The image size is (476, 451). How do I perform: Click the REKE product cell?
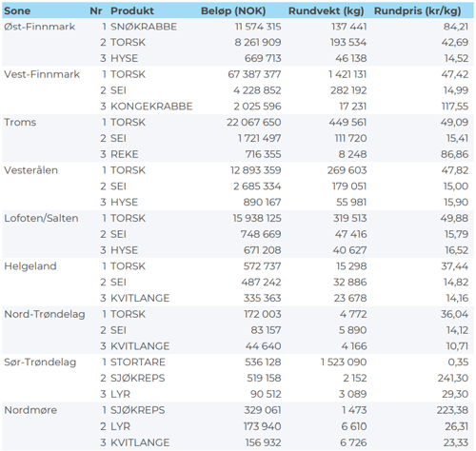pos(125,154)
